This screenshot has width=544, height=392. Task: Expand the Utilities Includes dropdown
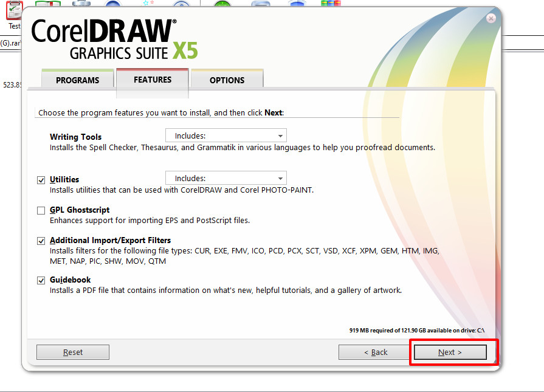click(226, 178)
